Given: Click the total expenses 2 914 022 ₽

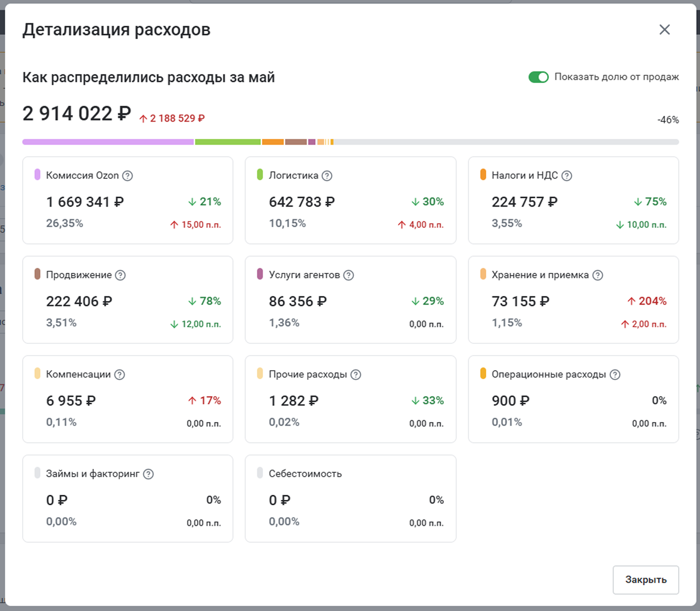Looking at the screenshot, I should [77, 114].
